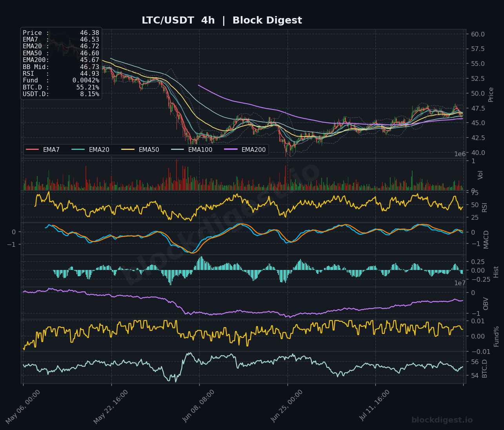Click the May 22, 16:00 date label
Screen dimensions: 504x430
pyautogui.click(x=111, y=407)
